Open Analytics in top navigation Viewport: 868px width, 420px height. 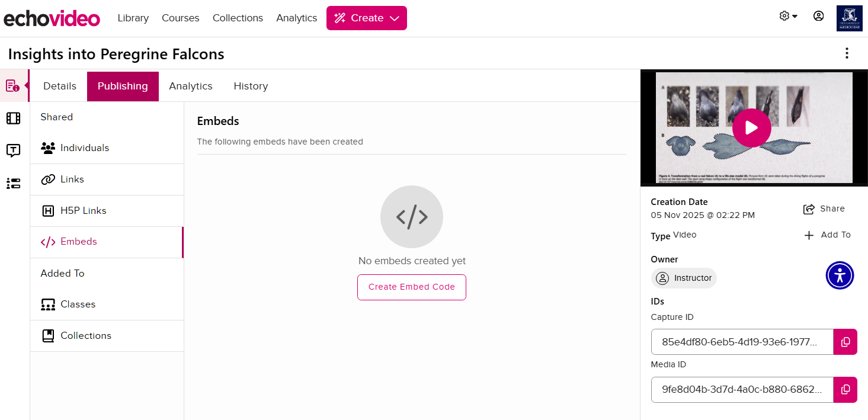(296, 18)
